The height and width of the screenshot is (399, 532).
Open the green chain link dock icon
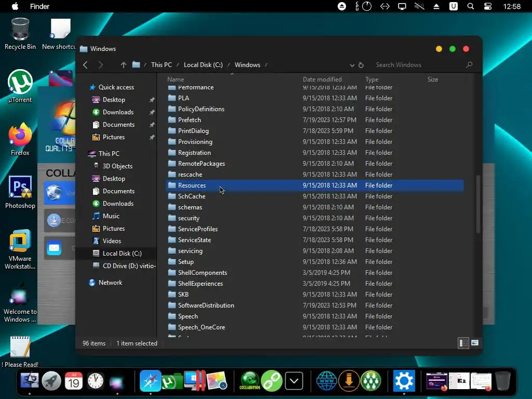point(271,381)
